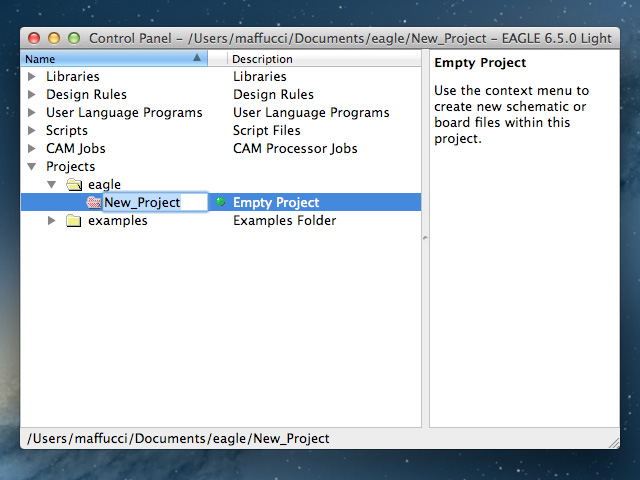
Task: Click the New_Project project icon
Action: tap(94, 202)
